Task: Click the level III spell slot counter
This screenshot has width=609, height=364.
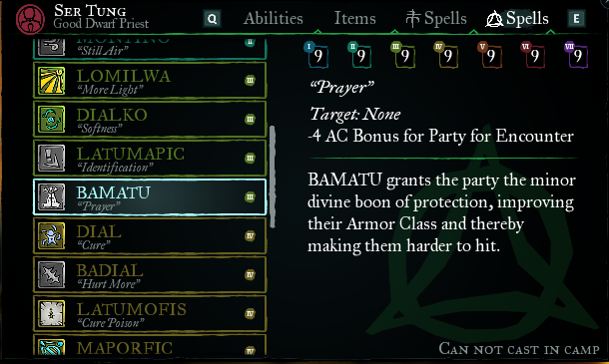Action: pos(403,55)
